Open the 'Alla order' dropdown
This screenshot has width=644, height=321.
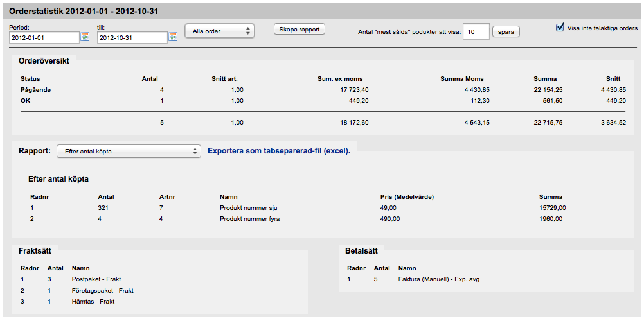coord(220,31)
